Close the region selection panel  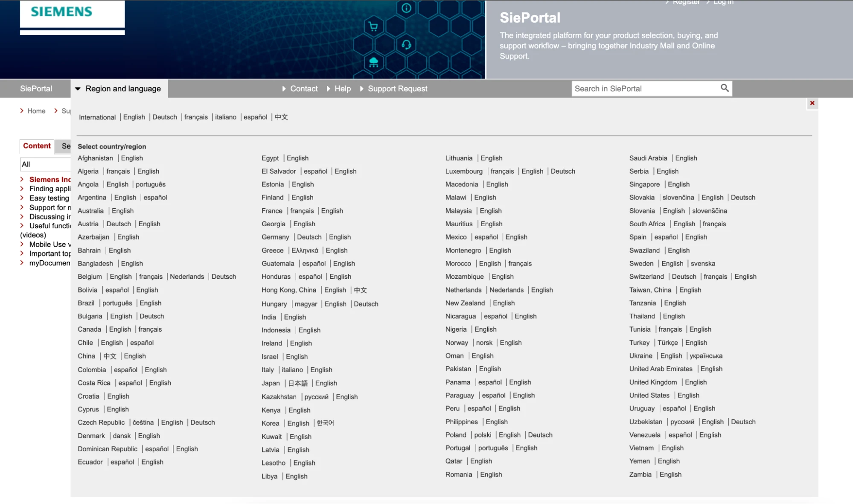812,103
